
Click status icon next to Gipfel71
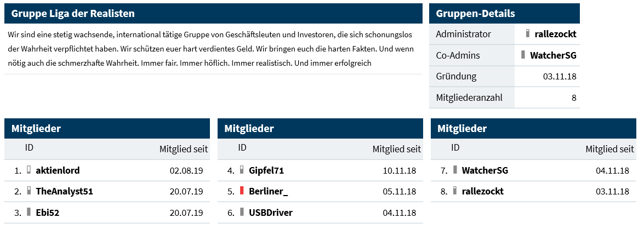point(242,170)
